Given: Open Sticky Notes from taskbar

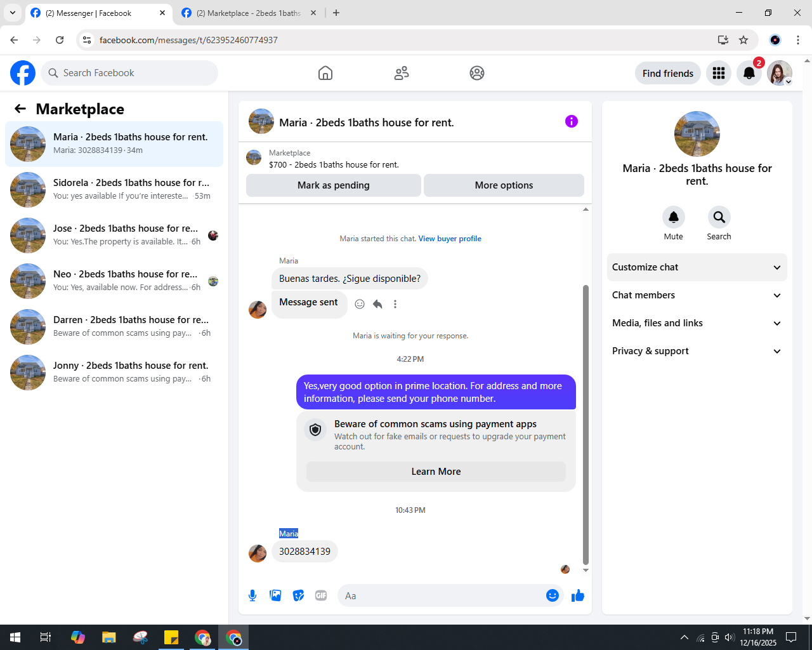Looking at the screenshot, I should (171, 637).
